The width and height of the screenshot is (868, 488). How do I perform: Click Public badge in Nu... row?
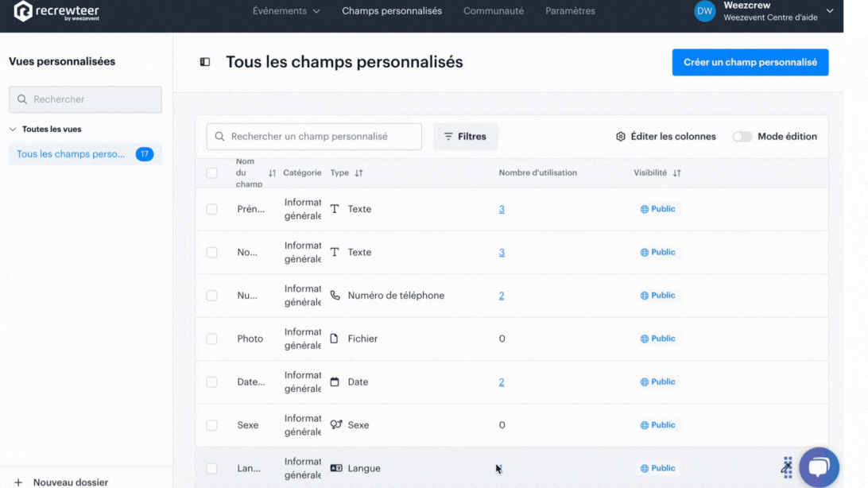coord(657,296)
